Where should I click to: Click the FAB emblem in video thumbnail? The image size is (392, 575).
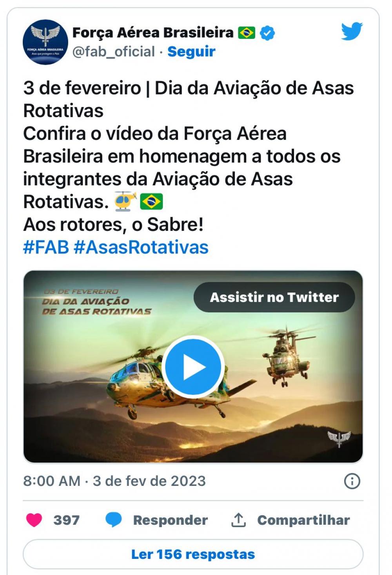coord(339,439)
